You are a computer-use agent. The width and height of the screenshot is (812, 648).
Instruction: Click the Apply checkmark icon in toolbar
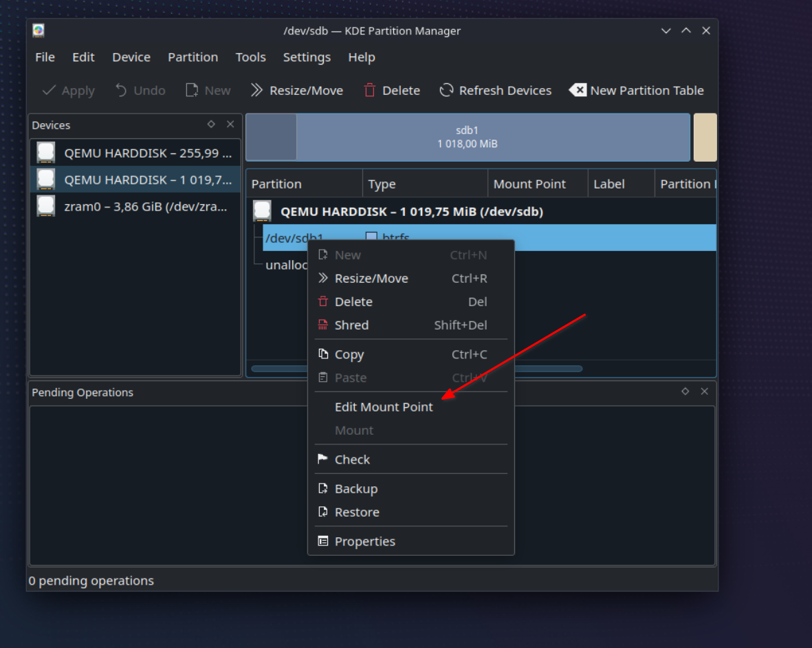click(x=50, y=90)
